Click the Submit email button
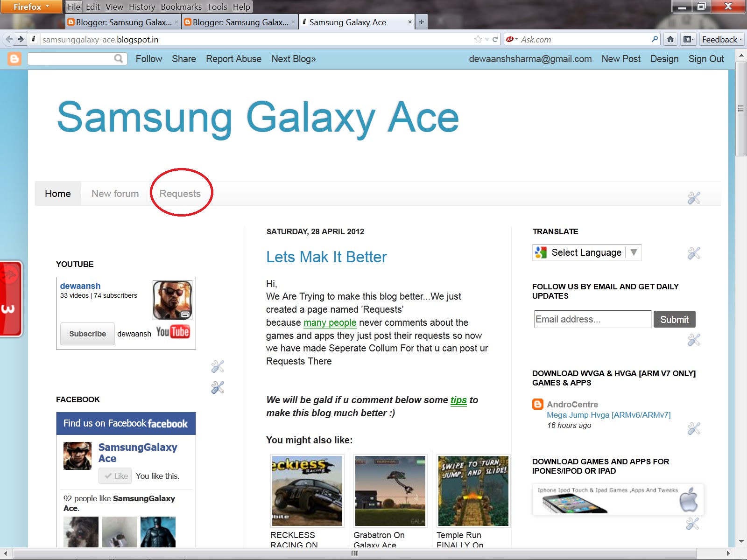Screen dimensions: 747x560 [x=675, y=319]
